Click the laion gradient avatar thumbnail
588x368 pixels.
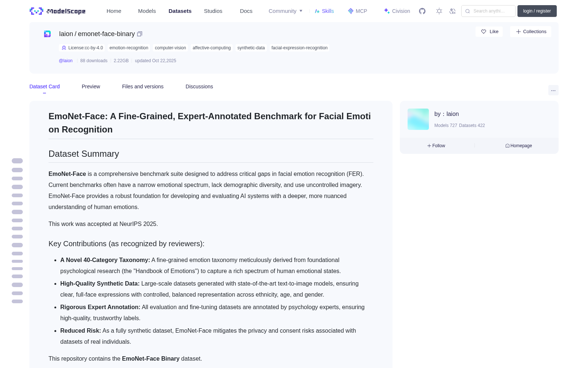[418, 119]
